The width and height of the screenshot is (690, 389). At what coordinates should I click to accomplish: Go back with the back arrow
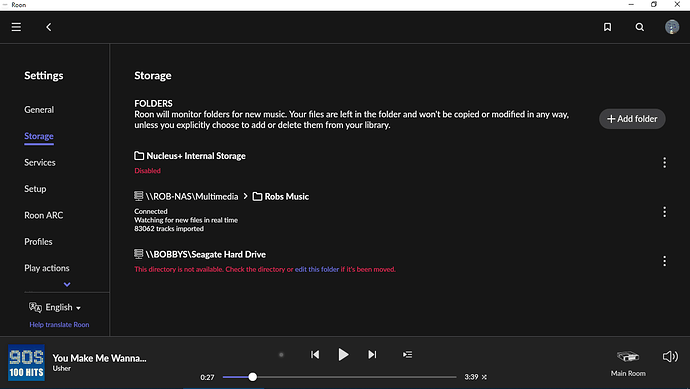(48, 27)
